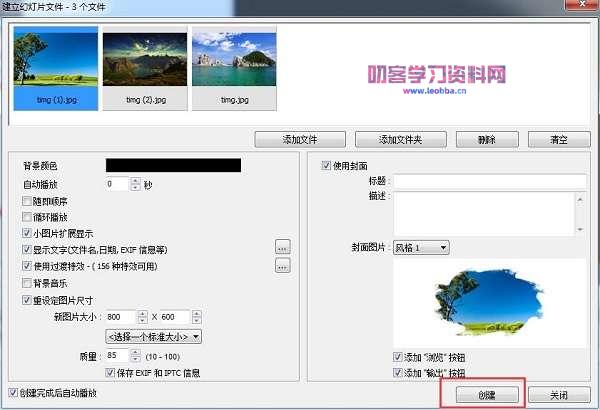Increase image width with up arrow
Screen dimensions: 600x410
click(x=143, y=314)
